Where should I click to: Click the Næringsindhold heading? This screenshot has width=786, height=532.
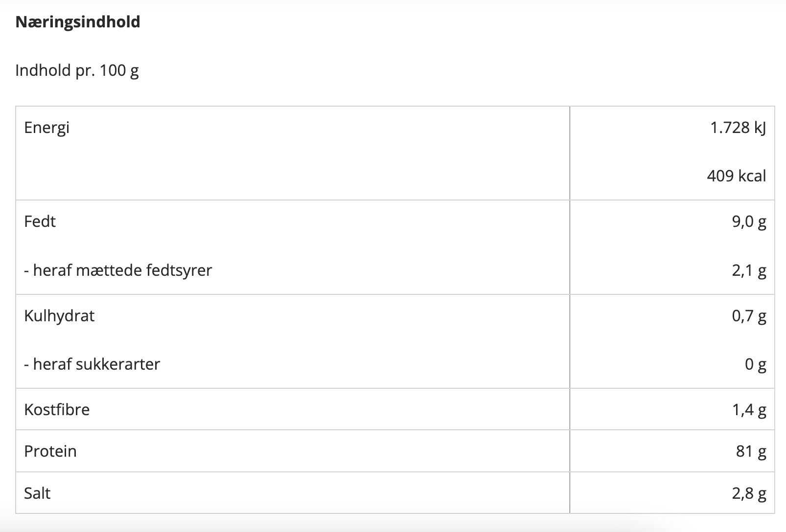pos(78,22)
